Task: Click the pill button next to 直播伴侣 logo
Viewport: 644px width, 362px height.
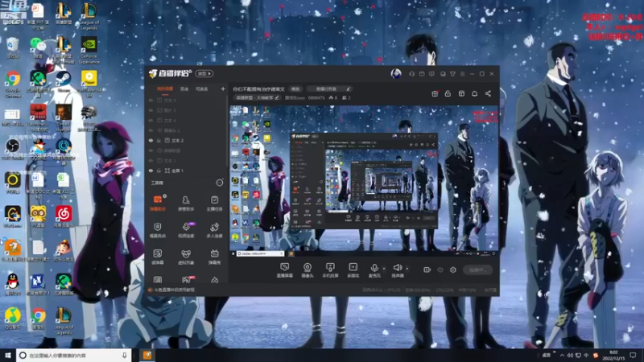Action: (204, 73)
